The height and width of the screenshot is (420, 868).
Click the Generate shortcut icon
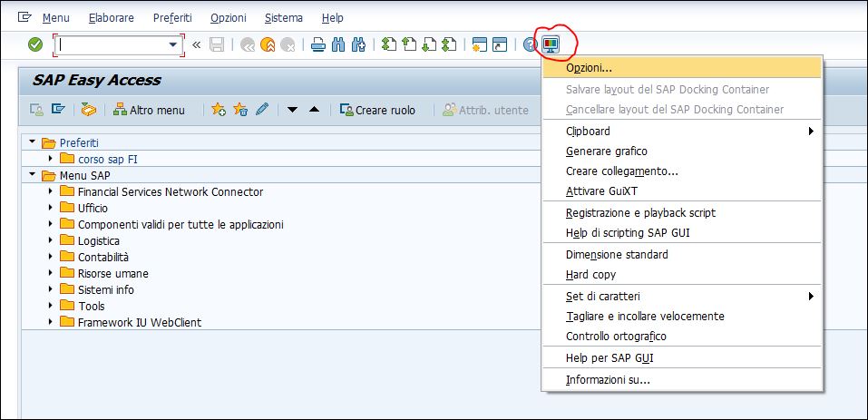pyautogui.click(x=500, y=44)
